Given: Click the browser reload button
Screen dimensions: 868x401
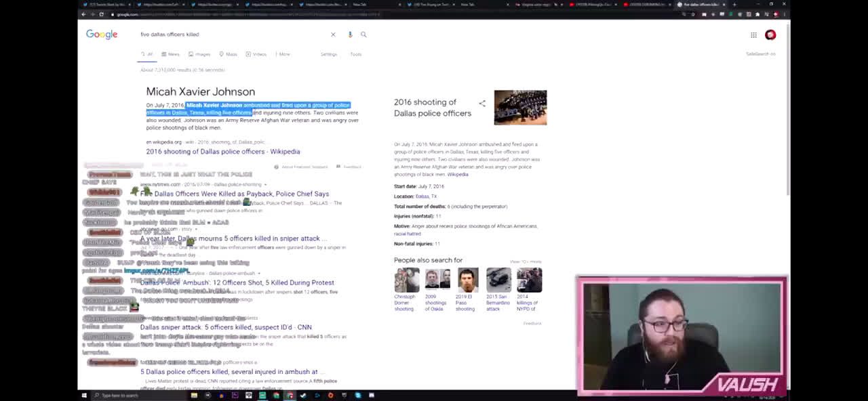Looking at the screenshot, I should click(x=102, y=14).
